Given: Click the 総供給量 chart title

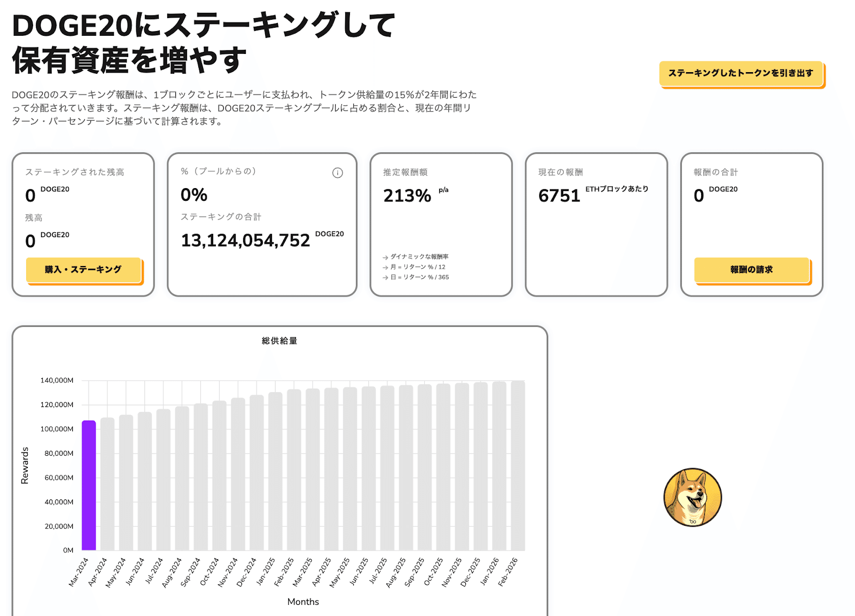Looking at the screenshot, I should click(279, 341).
